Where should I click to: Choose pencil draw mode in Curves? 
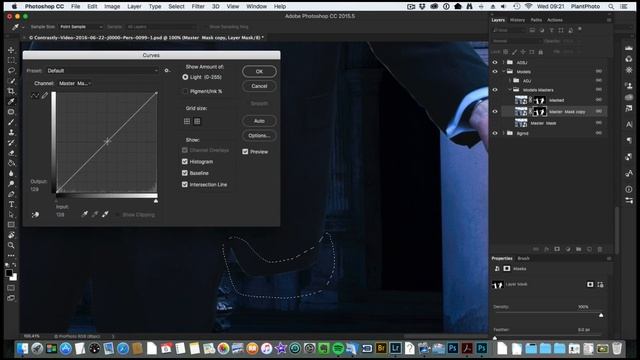(44, 96)
